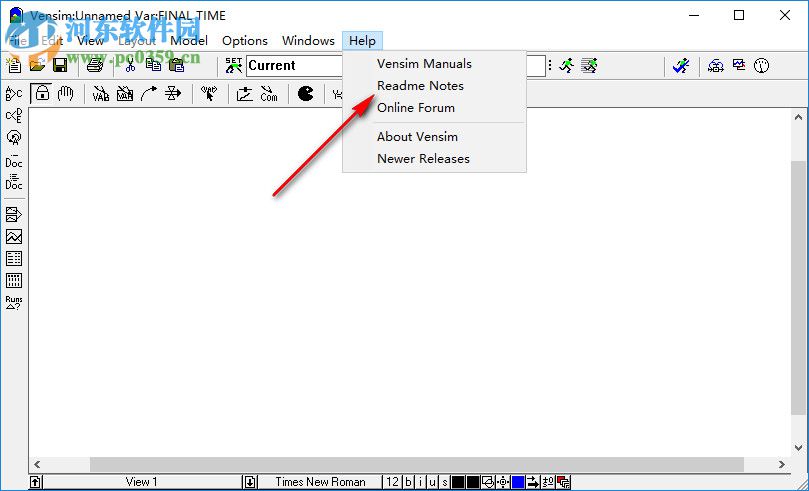The width and height of the screenshot is (809, 491).
Task: Click the polarity ± status bar button
Action: pos(548,482)
